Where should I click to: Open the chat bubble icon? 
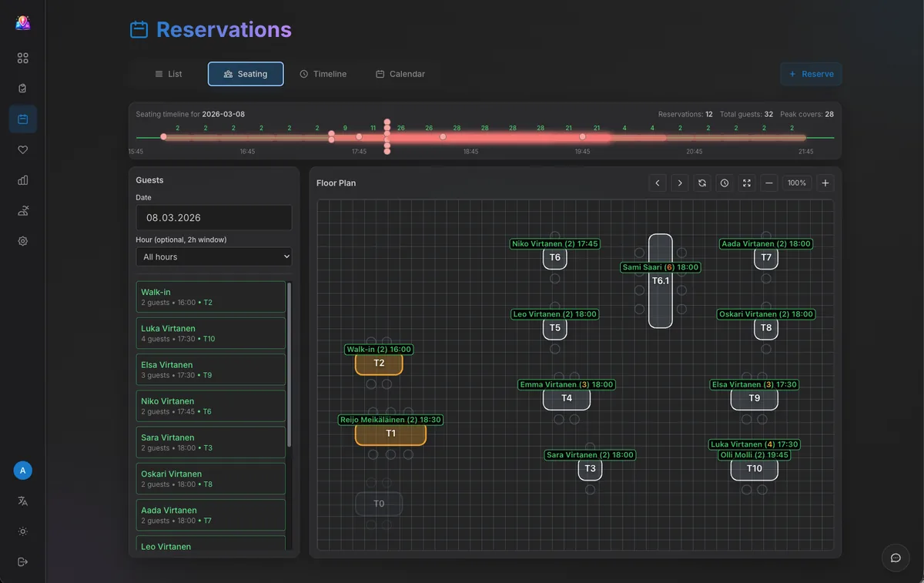896,558
